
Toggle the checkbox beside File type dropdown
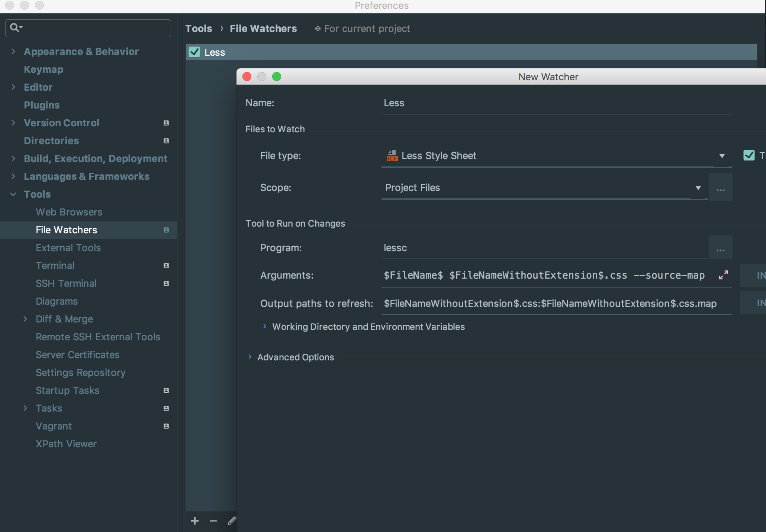749,156
